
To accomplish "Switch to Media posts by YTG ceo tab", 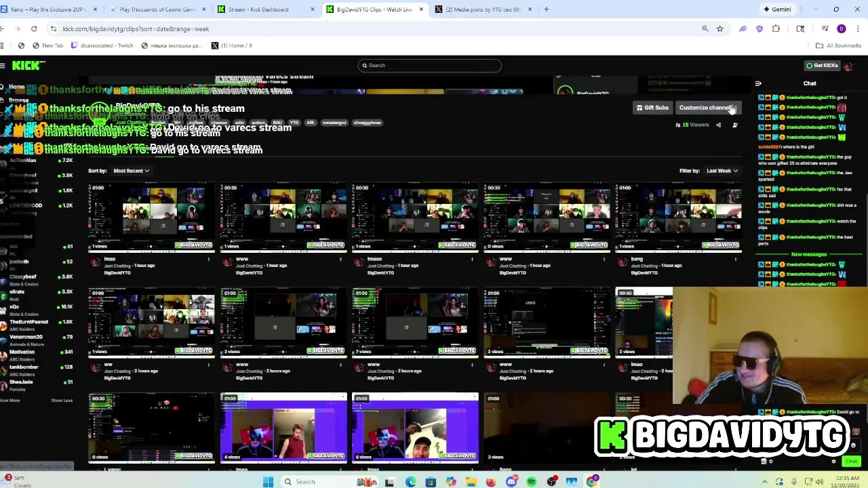I will [x=483, y=9].
